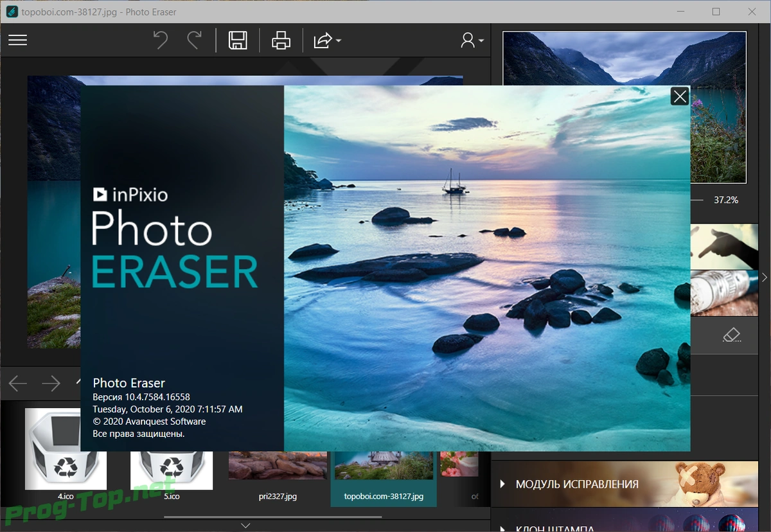Viewport: 771px width, 532px height.
Task: Maximize the Photo Eraser window
Action: [716, 12]
